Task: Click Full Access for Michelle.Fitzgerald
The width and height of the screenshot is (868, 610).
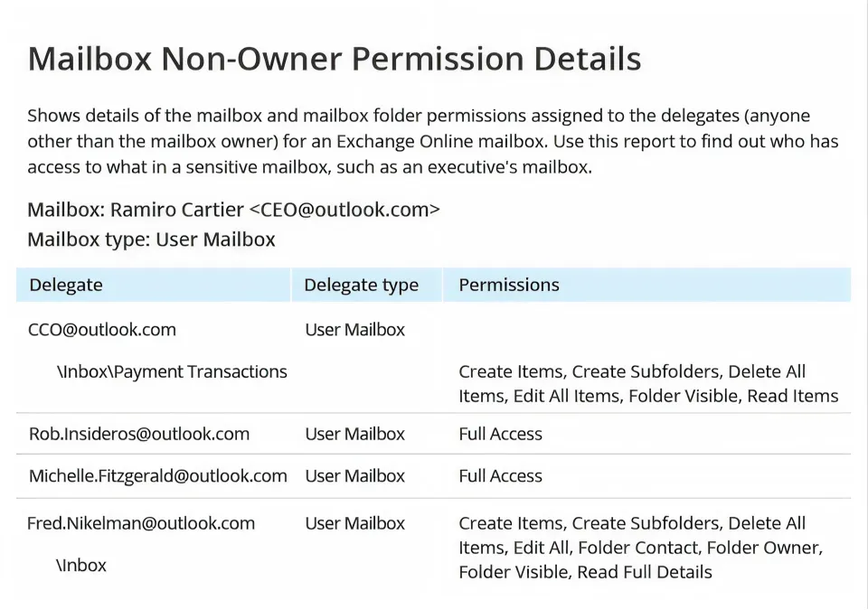Action: pyautogui.click(x=500, y=476)
